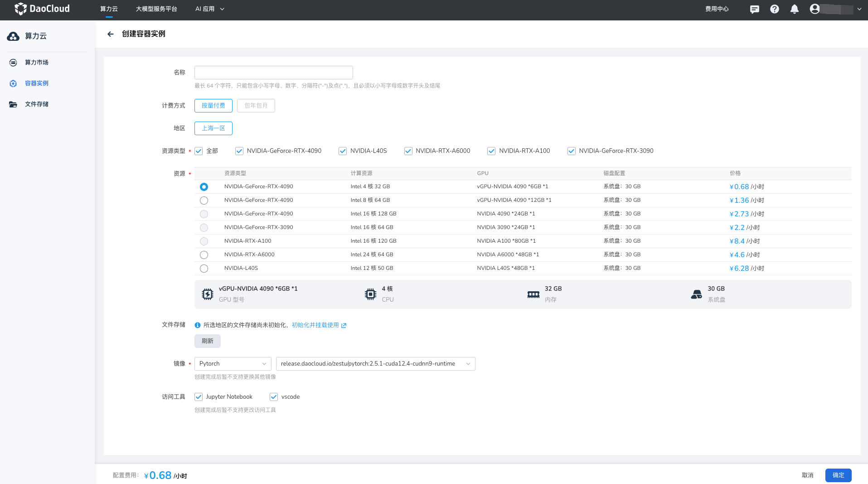Open the help question mark icon
Screen dimensions: 868x484
(774, 9)
